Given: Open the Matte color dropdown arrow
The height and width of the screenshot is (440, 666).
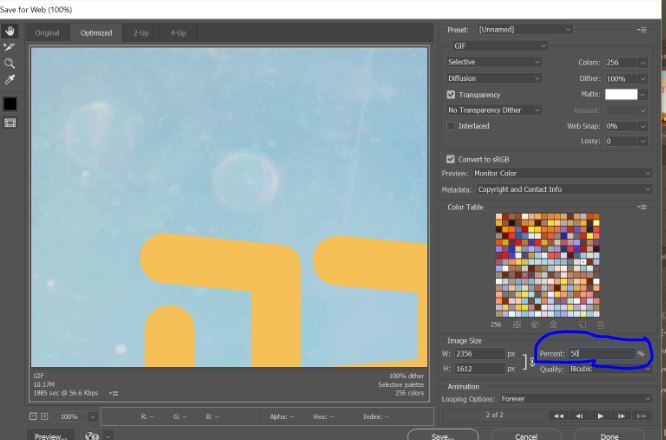Looking at the screenshot, I should (643, 94).
